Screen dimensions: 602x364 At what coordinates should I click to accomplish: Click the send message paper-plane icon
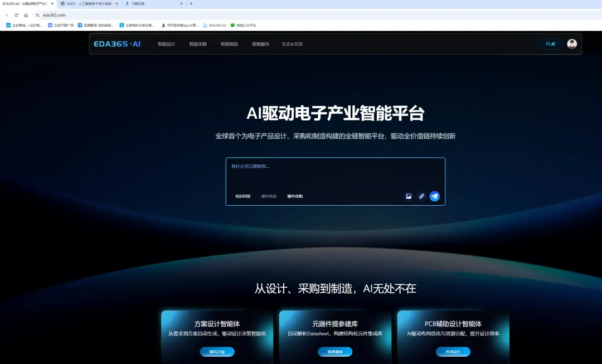click(435, 196)
